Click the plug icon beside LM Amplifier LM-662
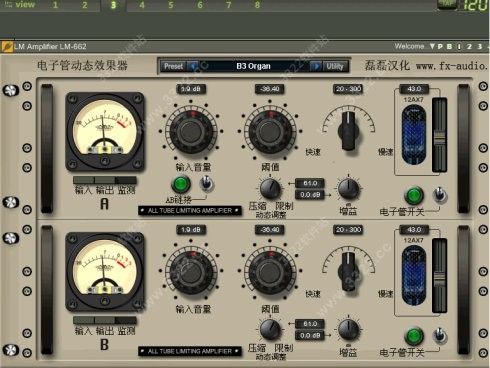Image resolution: width=490 pixels, height=368 pixels. click(x=7, y=47)
